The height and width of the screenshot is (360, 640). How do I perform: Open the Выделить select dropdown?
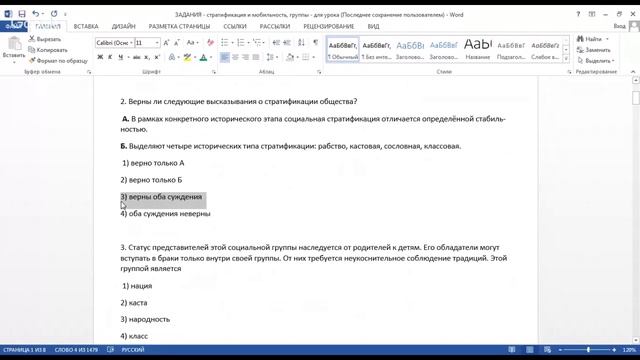[x=596, y=60]
